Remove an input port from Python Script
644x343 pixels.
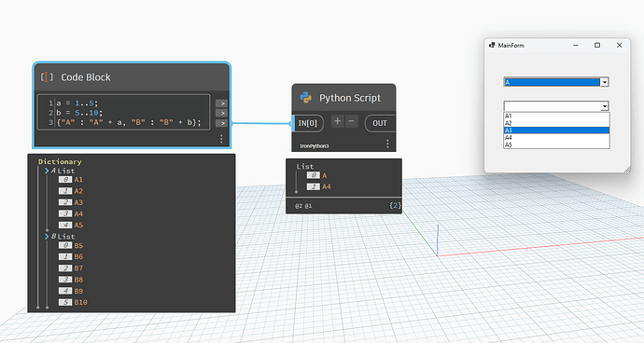tap(351, 121)
